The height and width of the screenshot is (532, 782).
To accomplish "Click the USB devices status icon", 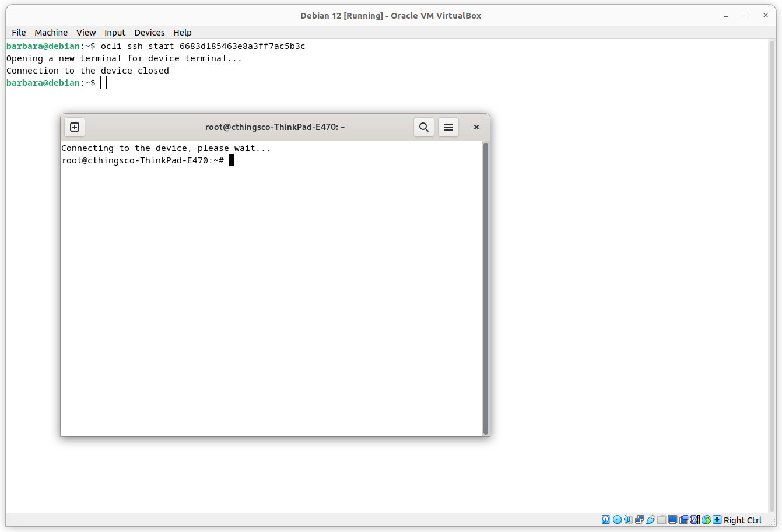I will pyautogui.click(x=651, y=519).
